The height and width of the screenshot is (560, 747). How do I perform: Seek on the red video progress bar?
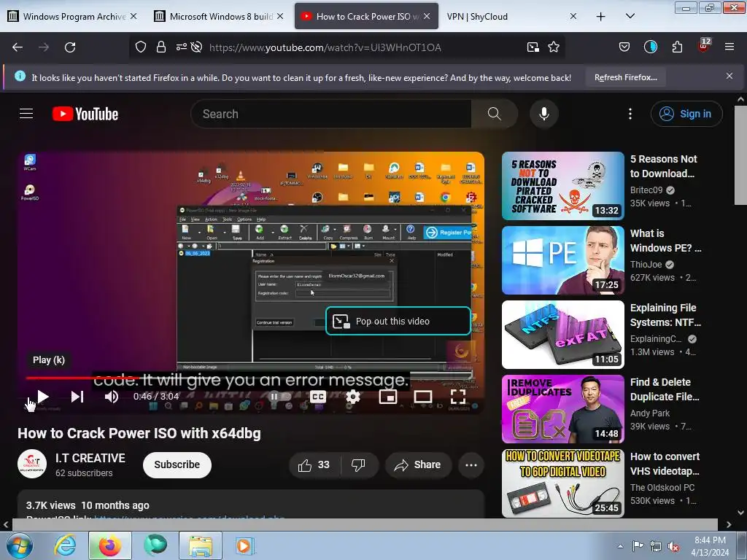coord(251,378)
